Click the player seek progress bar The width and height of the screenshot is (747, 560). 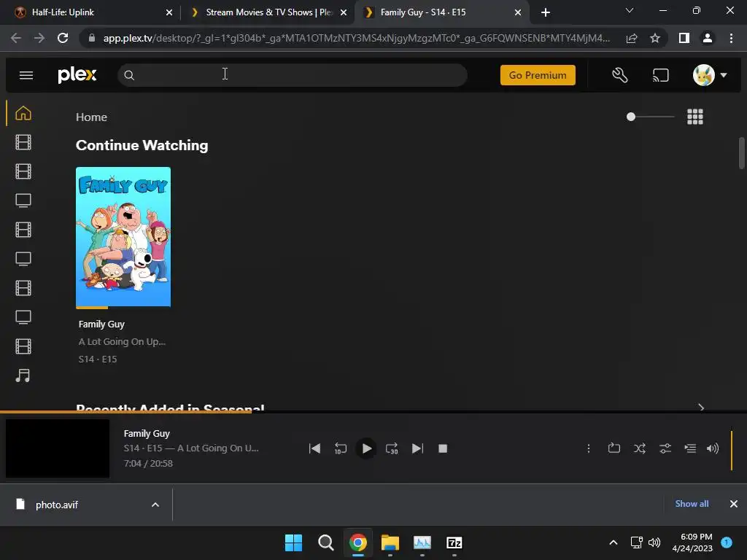(x=373, y=412)
